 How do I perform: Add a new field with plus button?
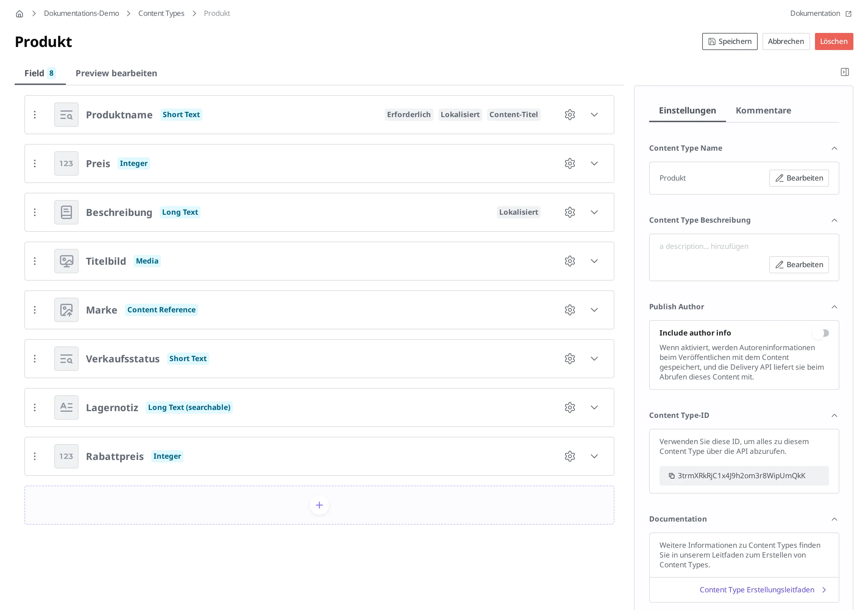point(319,505)
